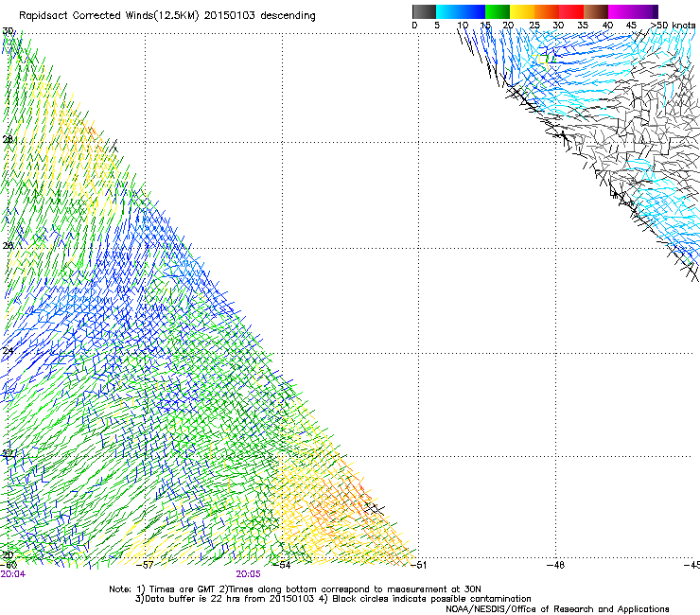Click the -57 longitude axis label
The image size is (700, 615).
coord(145,565)
